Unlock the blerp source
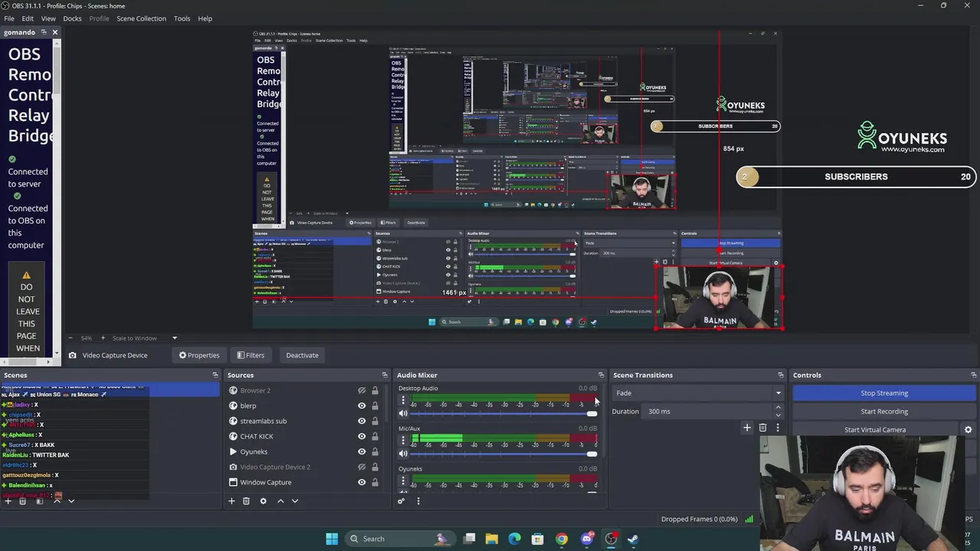 pos(374,406)
